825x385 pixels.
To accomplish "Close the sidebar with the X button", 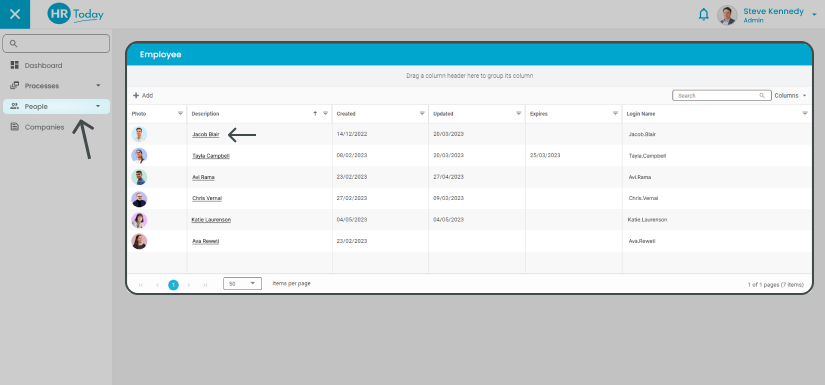I will click(x=15, y=14).
